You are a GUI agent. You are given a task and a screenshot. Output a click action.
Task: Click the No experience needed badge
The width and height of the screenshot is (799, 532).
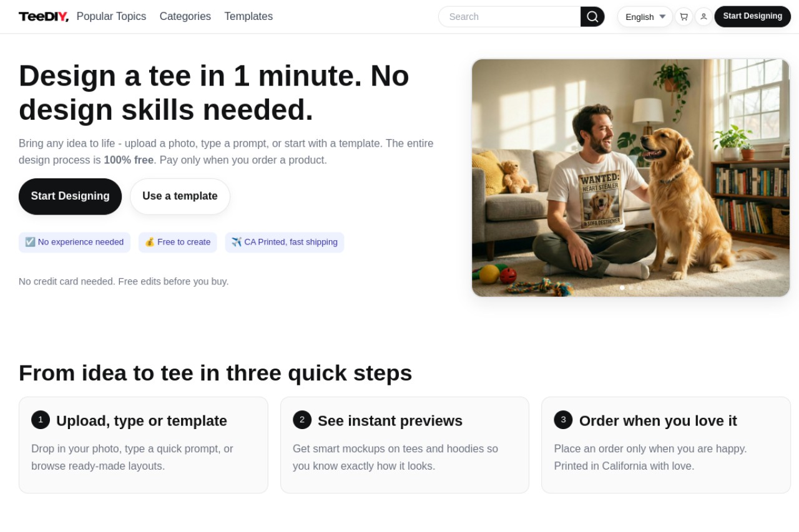coord(74,242)
